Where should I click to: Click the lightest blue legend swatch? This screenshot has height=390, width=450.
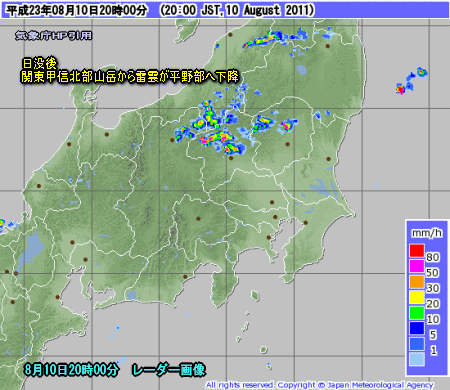(417, 359)
